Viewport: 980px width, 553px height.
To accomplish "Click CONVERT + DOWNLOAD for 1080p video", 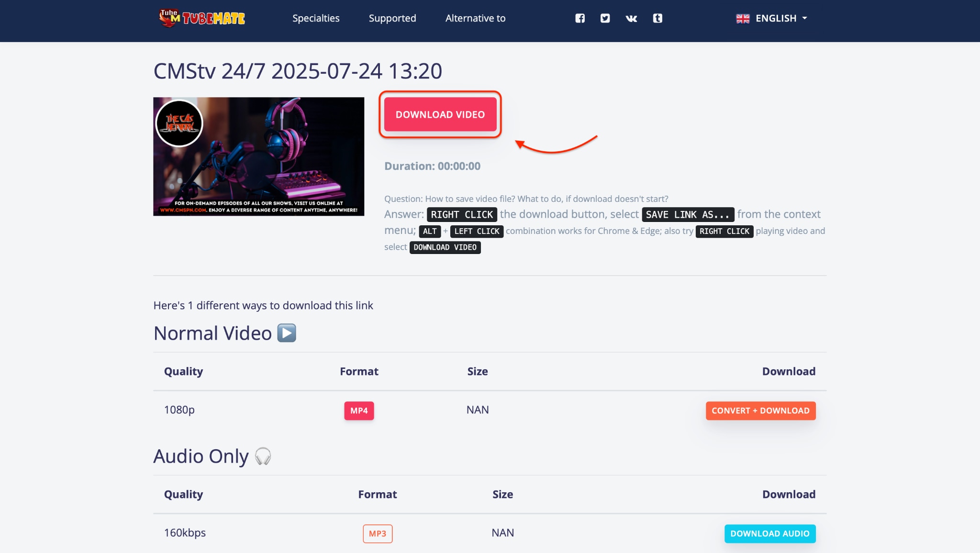I will click(x=760, y=410).
